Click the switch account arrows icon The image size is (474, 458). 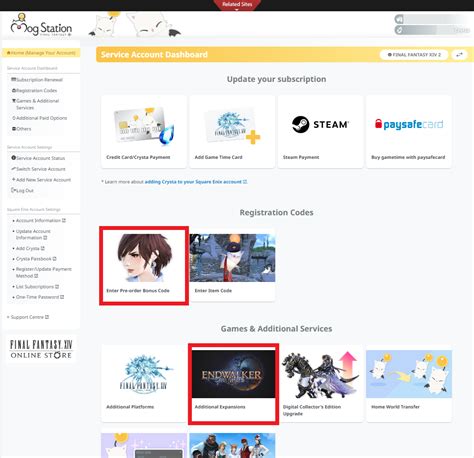click(x=459, y=55)
